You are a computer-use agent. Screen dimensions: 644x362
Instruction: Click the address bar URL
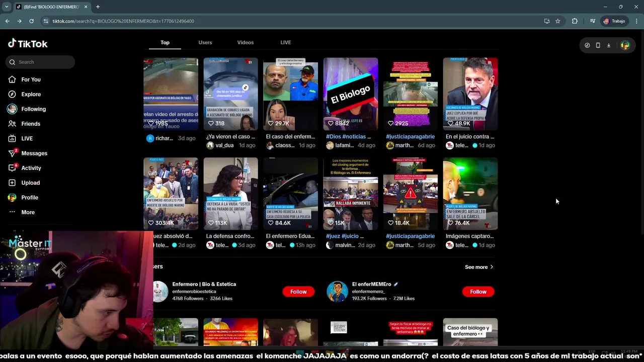[123, 21]
